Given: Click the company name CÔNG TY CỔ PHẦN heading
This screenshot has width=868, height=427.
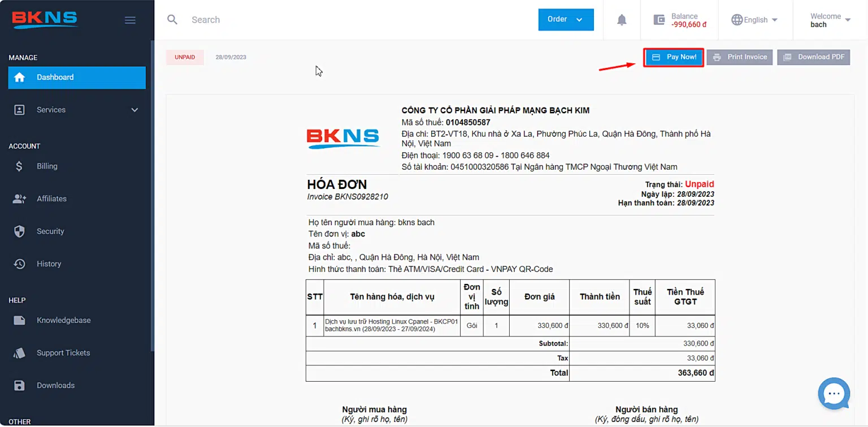Looking at the screenshot, I should tap(496, 110).
